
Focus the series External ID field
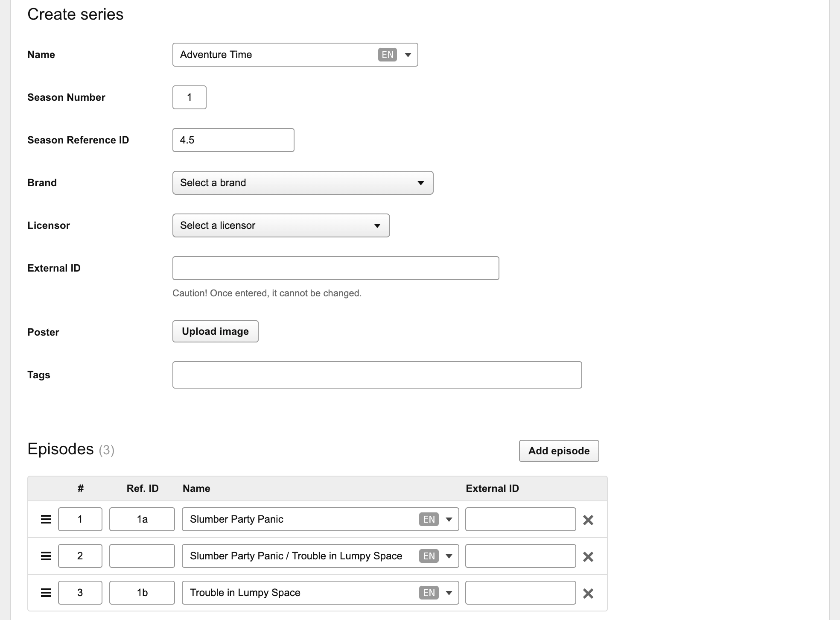[335, 268]
